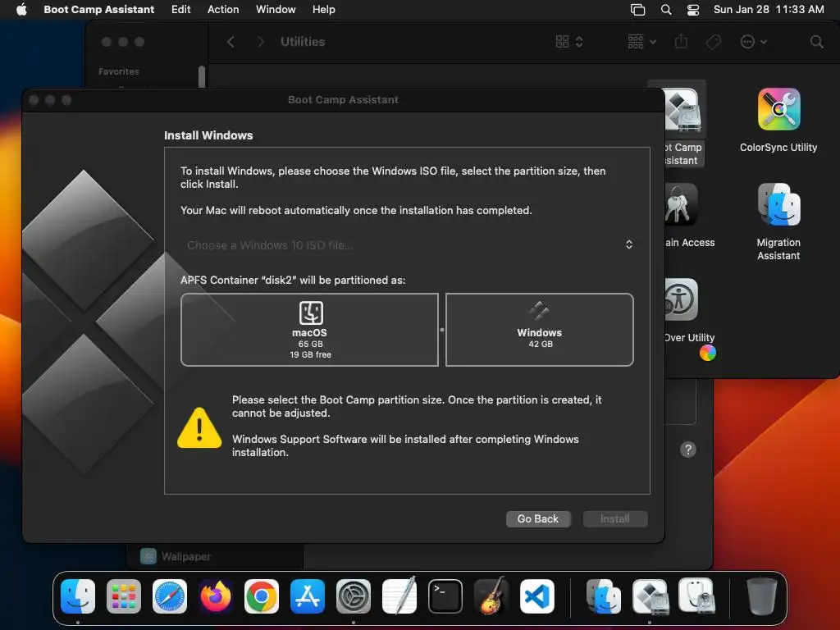Open the Apple menu
This screenshot has width=840, height=630.
[21, 9]
